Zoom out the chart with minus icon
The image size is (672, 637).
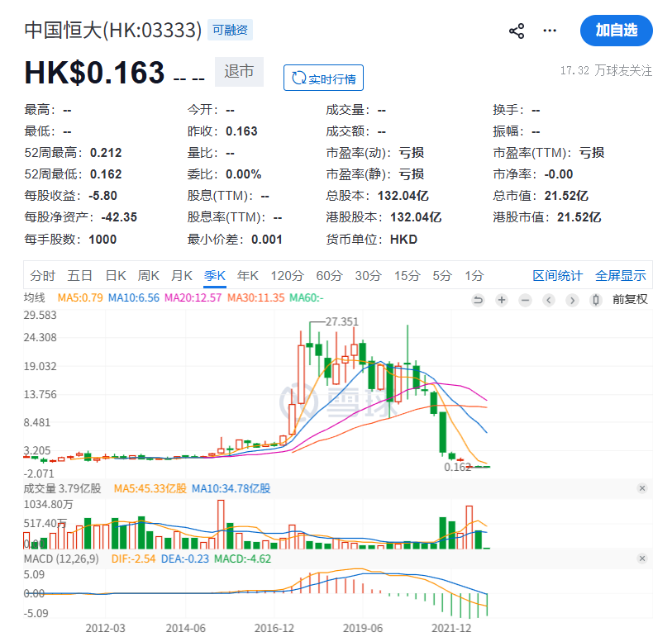coord(525,300)
